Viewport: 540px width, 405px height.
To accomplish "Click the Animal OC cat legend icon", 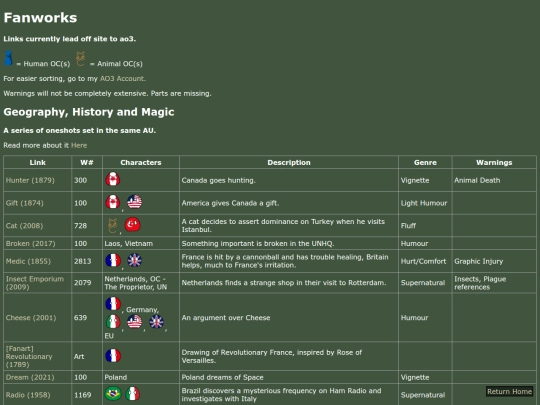I will pyautogui.click(x=80, y=59).
